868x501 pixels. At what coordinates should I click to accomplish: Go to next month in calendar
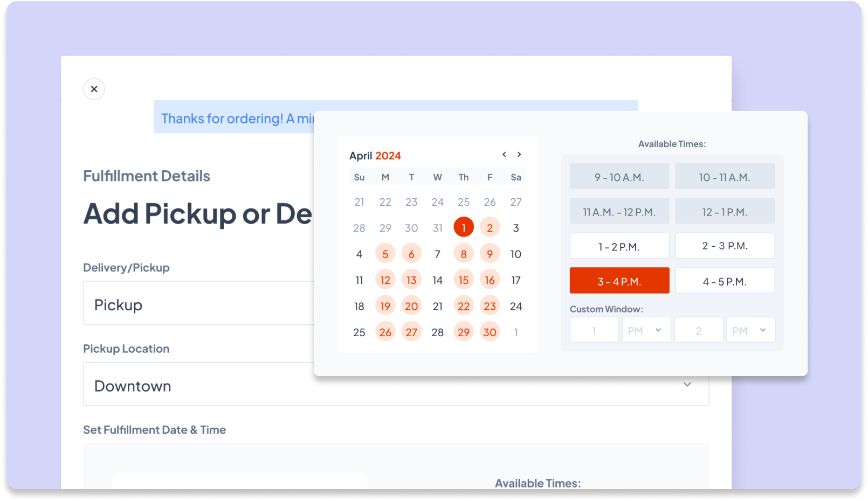click(x=519, y=154)
